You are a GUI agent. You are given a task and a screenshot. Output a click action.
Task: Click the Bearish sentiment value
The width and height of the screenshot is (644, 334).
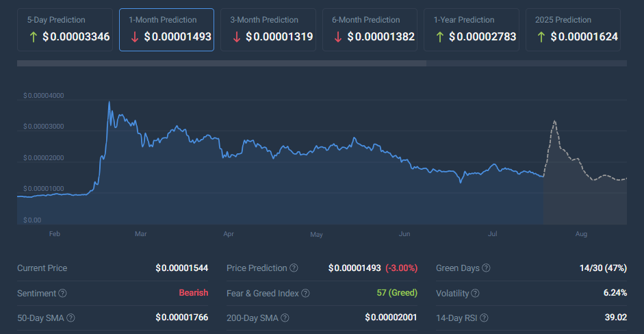(x=194, y=292)
